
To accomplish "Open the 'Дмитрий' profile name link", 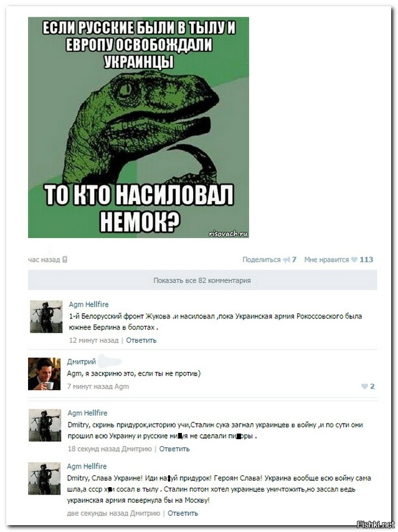I will point(82,362).
